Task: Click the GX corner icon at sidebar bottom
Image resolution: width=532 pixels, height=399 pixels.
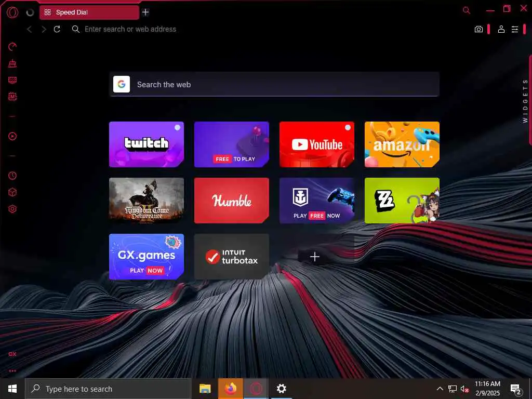Action: (12, 354)
